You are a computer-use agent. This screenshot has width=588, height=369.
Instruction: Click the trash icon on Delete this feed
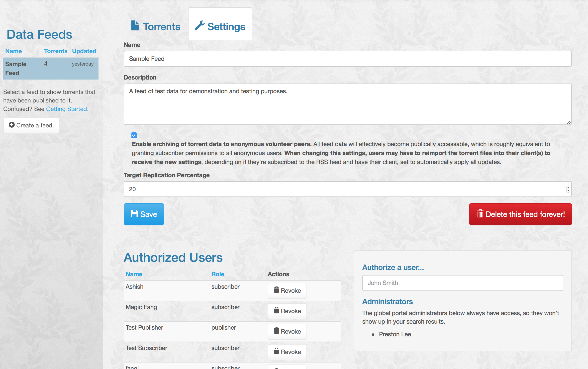click(480, 214)
